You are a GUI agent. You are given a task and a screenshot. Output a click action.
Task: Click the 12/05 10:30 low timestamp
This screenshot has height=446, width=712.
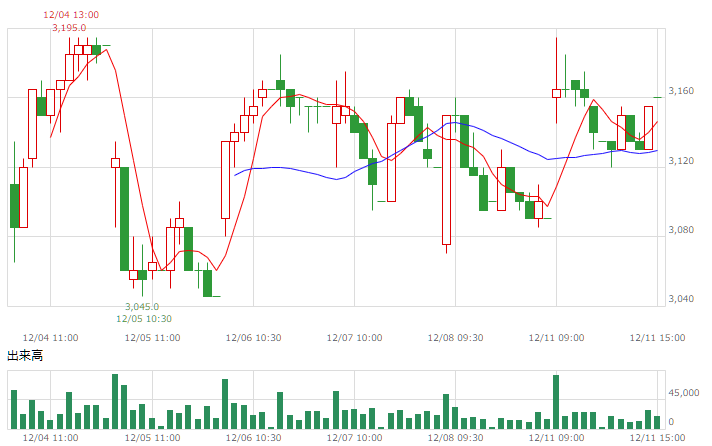tap(144, 319)
